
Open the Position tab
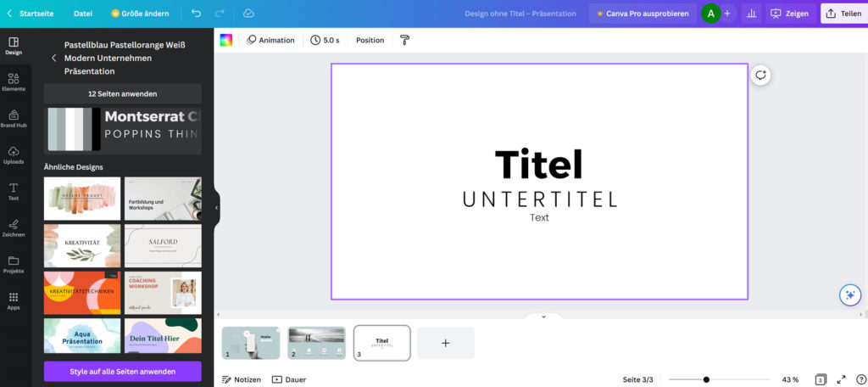pos(370,40)
